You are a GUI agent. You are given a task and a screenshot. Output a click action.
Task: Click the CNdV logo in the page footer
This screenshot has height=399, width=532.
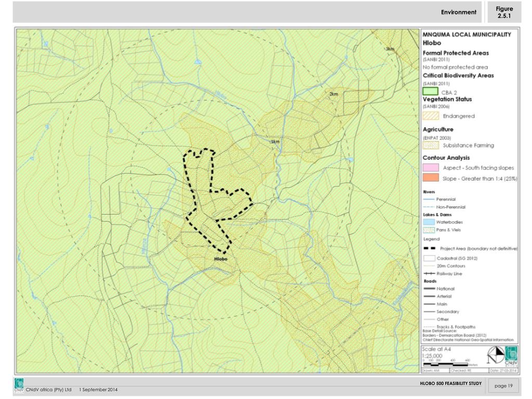point(19,386)
